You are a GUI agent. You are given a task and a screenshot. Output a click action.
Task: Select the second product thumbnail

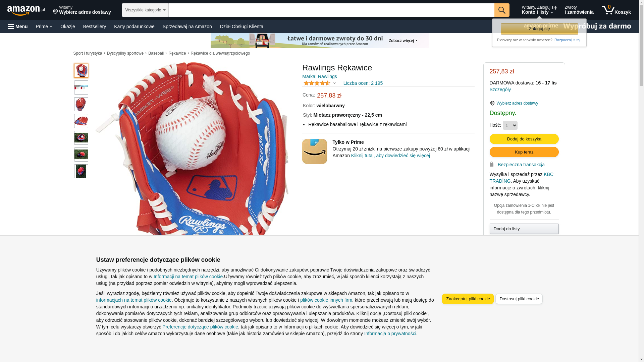[81, 87]
